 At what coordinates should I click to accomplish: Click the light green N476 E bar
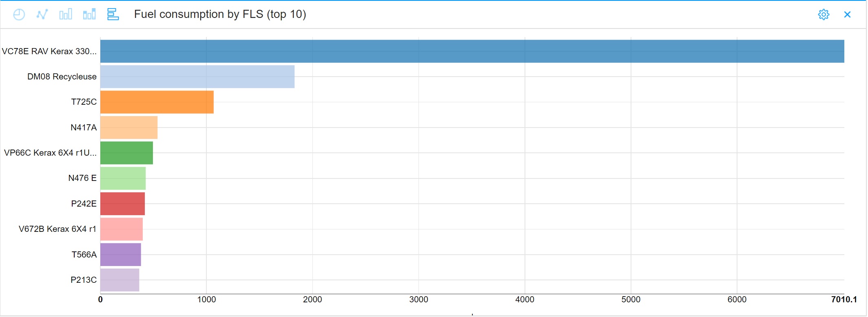point(123,178)
